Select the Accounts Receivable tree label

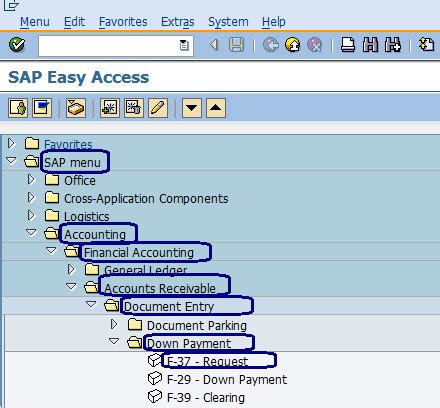click(x=160, y=289)
